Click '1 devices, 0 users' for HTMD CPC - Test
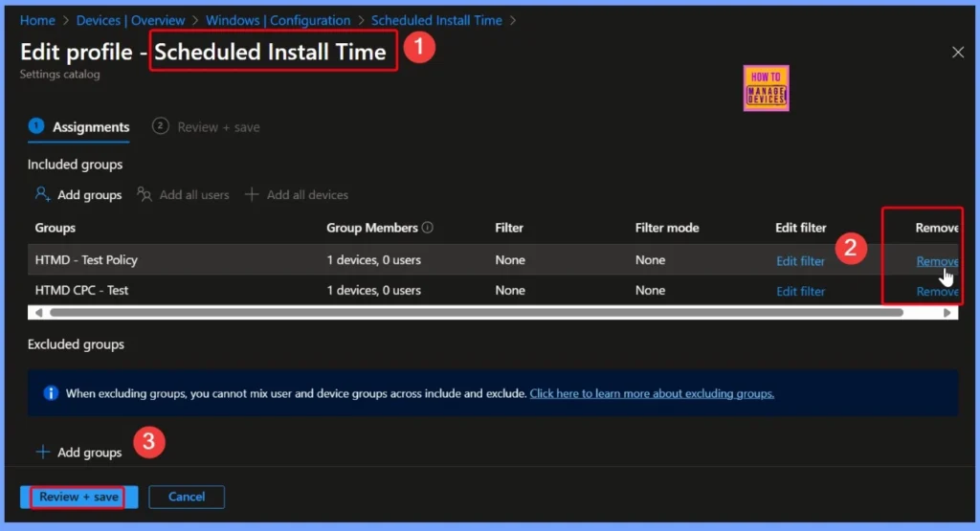The image size is (980, 531). tap(374, 290)
